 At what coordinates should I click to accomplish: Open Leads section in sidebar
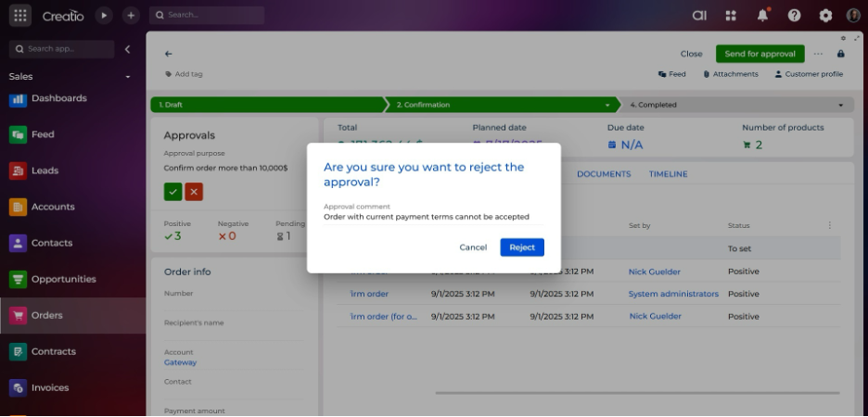[45, 171]
